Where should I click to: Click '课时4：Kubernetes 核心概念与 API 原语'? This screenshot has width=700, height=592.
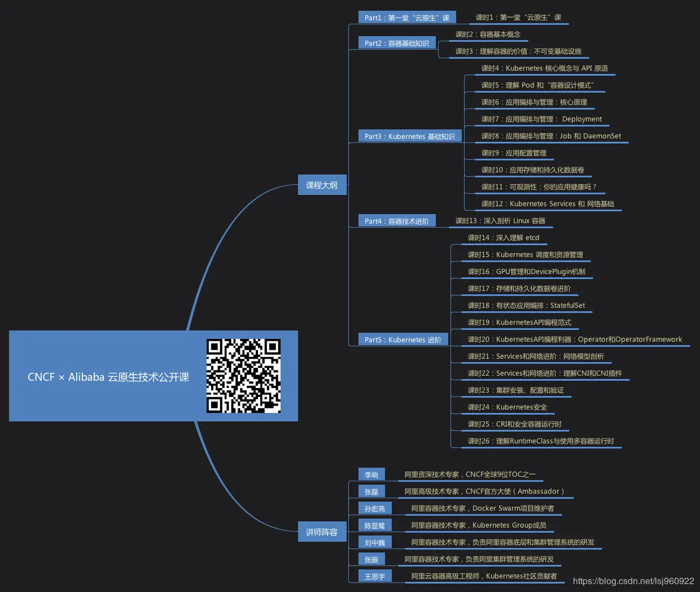[x=545, y=68]
